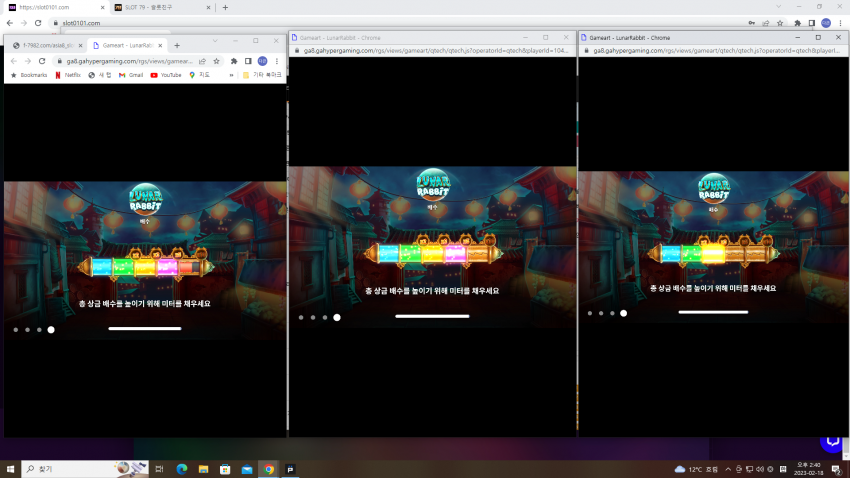Image resolution: width=850 pixels, height=478 pixels.
Task: Open new tab in main Chrome window
Action: pos(225,8)
